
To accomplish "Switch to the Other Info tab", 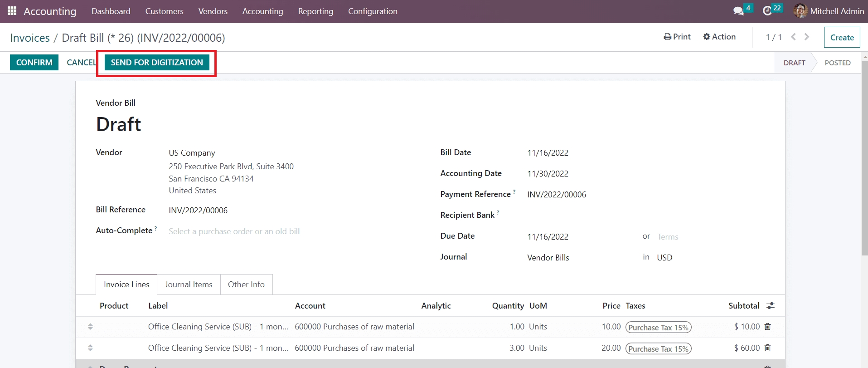I will 246,285.
